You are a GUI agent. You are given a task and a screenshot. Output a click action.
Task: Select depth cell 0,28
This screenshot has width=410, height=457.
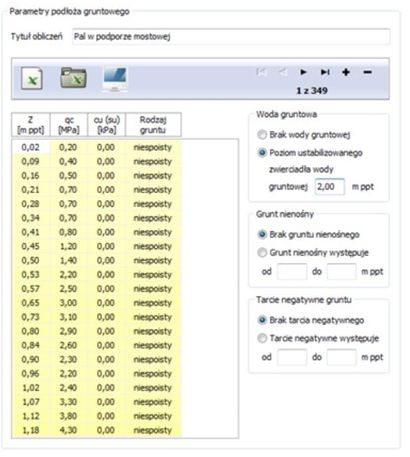click(x=30, y=204)
